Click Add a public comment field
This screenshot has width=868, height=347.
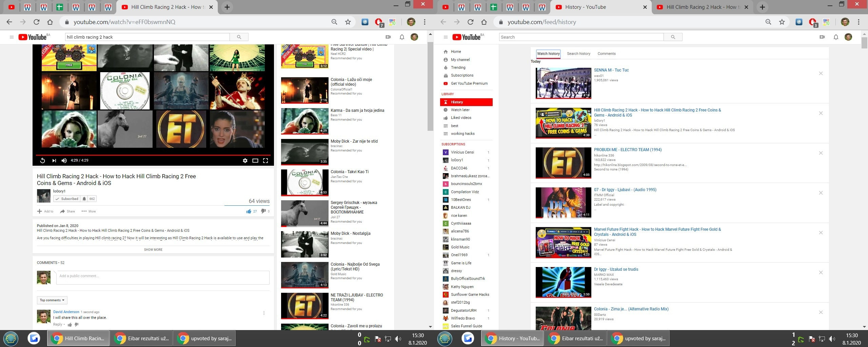pyautogui.click(x=163, y=278)
